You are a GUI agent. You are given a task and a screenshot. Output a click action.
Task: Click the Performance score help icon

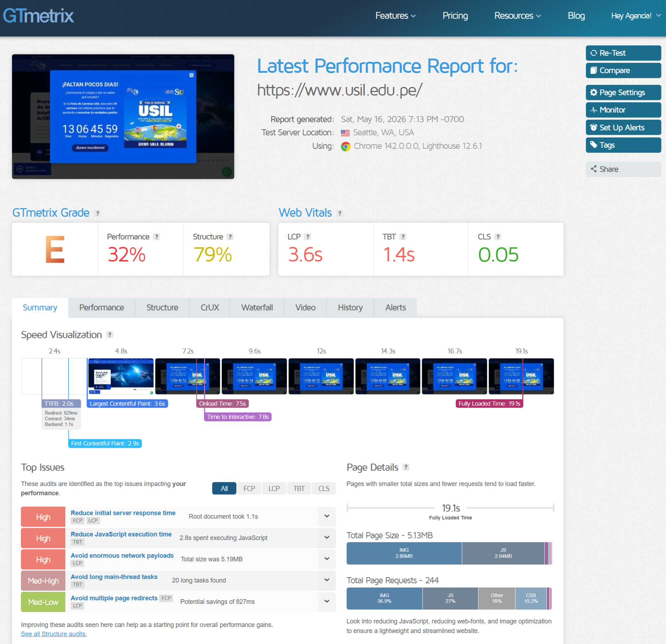pyautogui.click(x=156, y=237)
